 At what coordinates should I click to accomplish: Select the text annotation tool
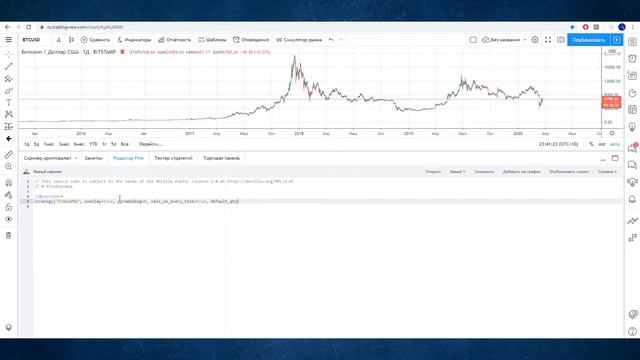[9, 102]
